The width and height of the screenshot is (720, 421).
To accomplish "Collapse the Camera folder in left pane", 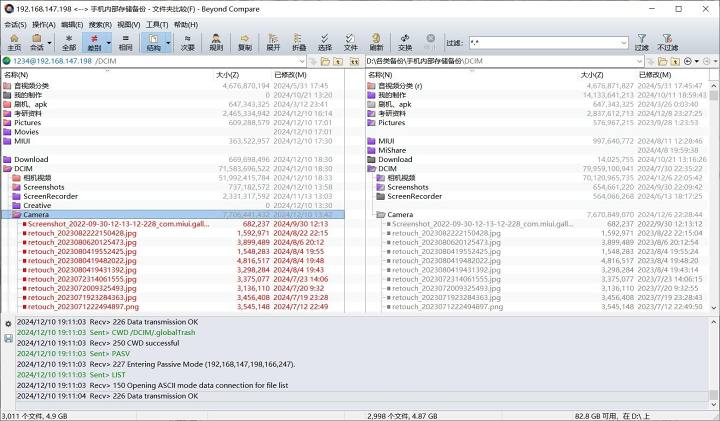I will tap(7, 214).
